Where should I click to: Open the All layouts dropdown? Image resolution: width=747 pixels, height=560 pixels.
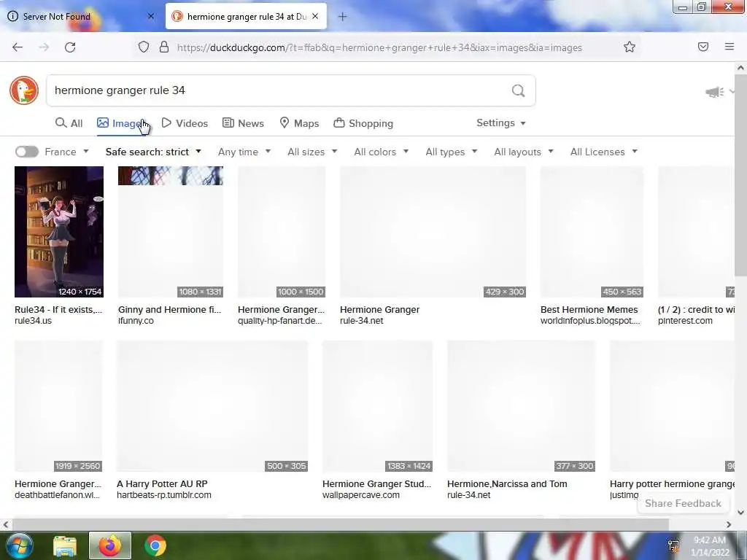point(524,152)
